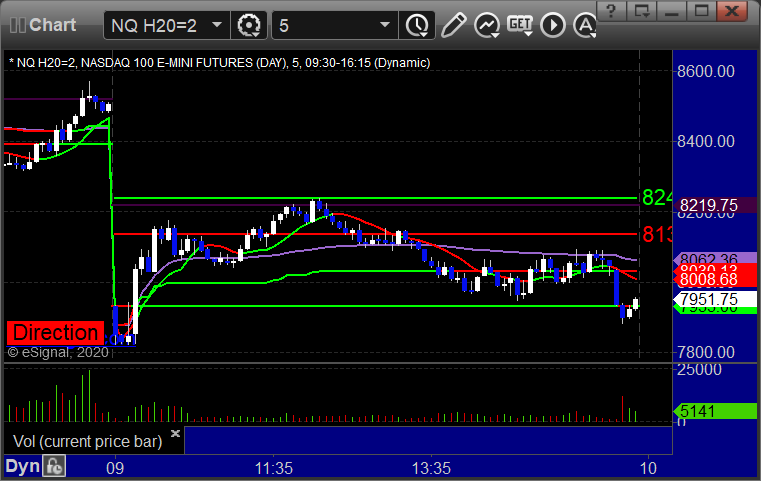The height and width of the screenshot is (481, 761).
Task: Click the red 8008.68 price marker
Action: pyautogui.click(x=715, y=279)
